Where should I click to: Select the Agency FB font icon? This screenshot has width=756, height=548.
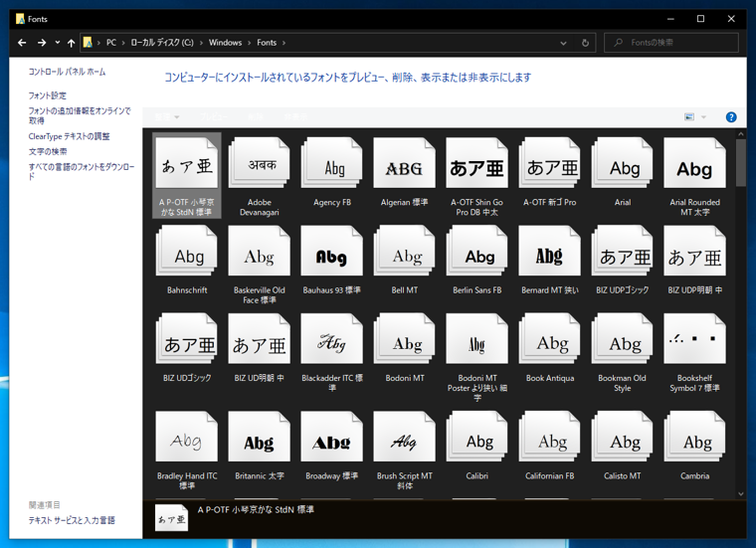331,163
